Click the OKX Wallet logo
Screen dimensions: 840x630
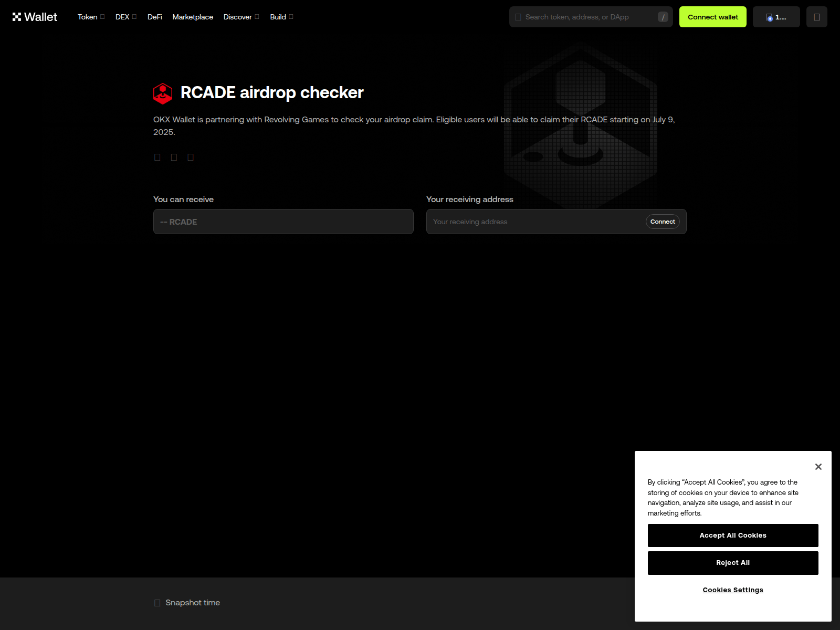coord(35,17)
